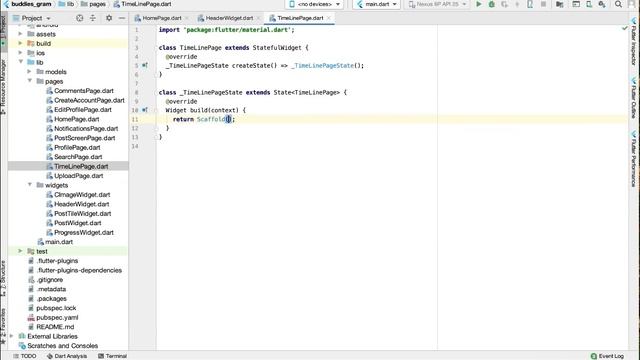The height and width of the screenshot is (360, 640).
Task: Select NotificationsPage.dart in the tree
Action: [x=86, y=128]
